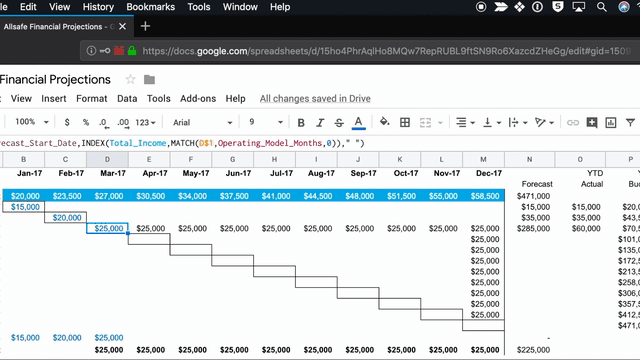Open the Arial font dropdown
The height and width of the screenshot is (360, 640).
coord(202,122)
